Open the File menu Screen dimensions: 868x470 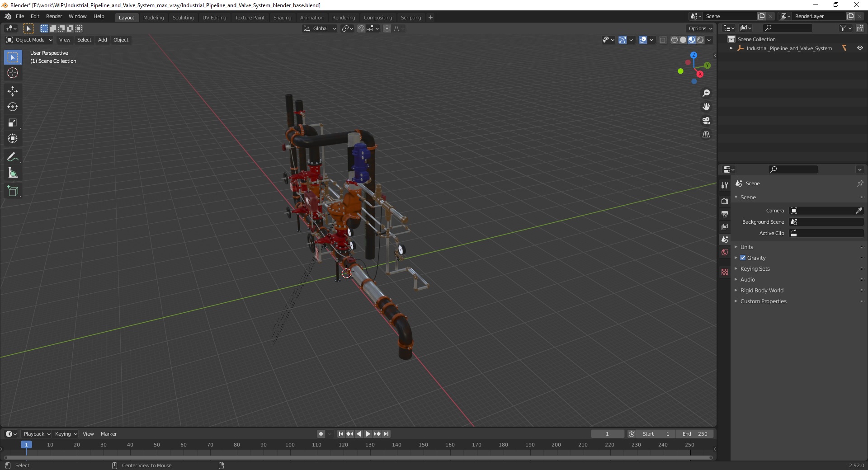(x=20, y=16)
